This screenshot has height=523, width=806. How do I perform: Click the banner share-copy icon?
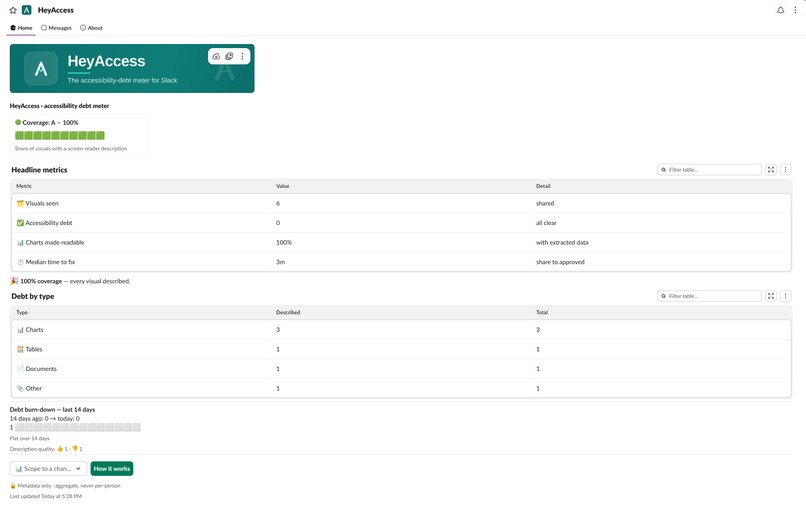coord(229,56)
